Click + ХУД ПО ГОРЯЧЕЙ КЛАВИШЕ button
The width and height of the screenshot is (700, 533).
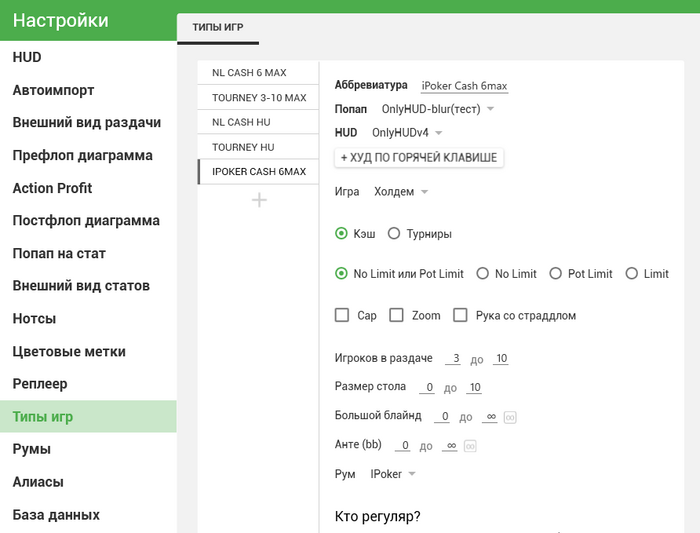(419, 158)
